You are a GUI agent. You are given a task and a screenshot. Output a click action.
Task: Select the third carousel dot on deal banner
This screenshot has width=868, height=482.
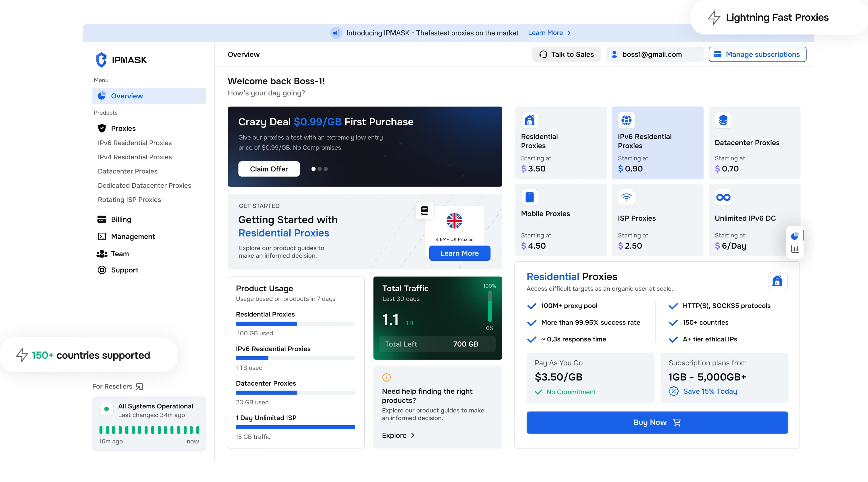point(326,169)
